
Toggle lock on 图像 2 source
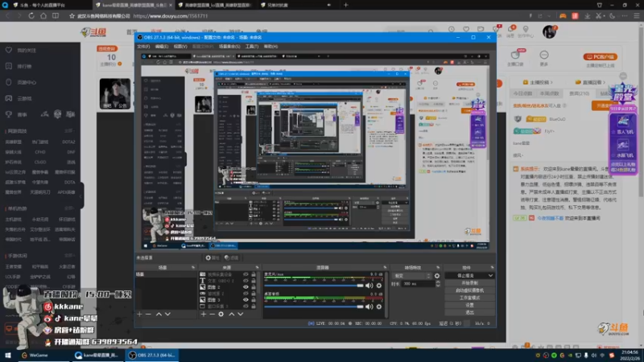click(x=254, y=287)
